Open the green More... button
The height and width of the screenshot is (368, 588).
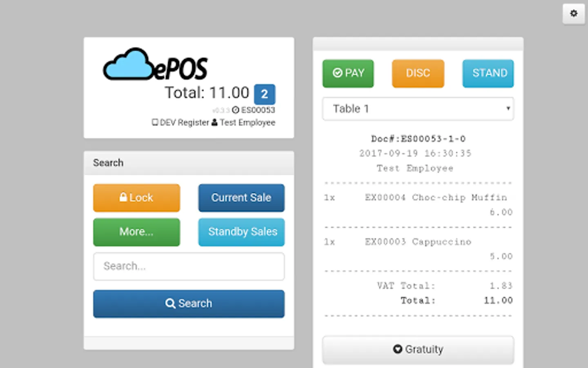[136, 232]
